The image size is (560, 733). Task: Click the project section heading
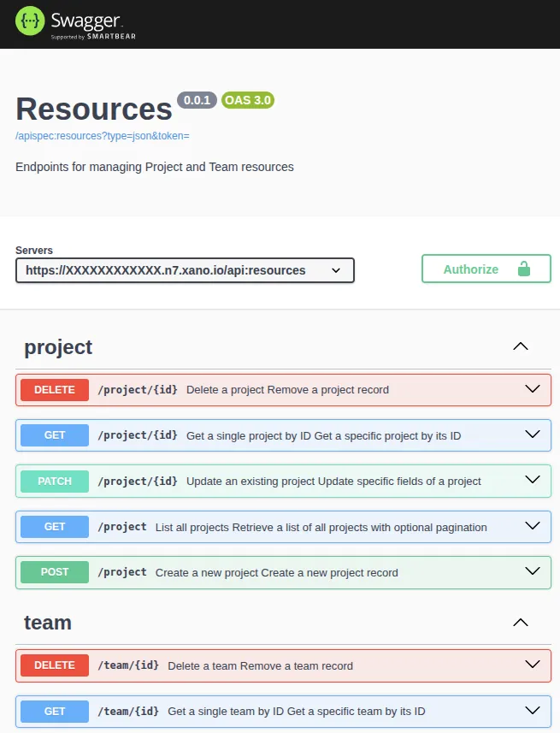[58, 348]
